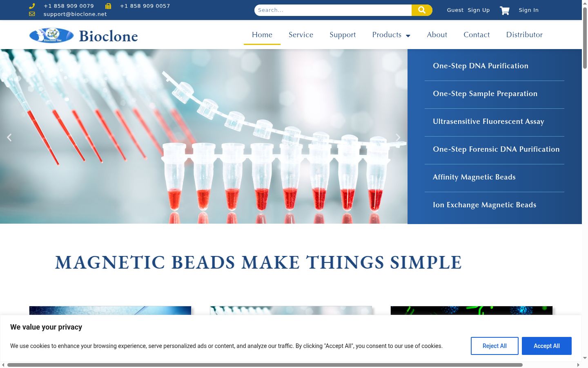Go to previous carousel slide arrow
Image resolution: width=588 pixels, height=368 pixels.
[x=9, y=137]
